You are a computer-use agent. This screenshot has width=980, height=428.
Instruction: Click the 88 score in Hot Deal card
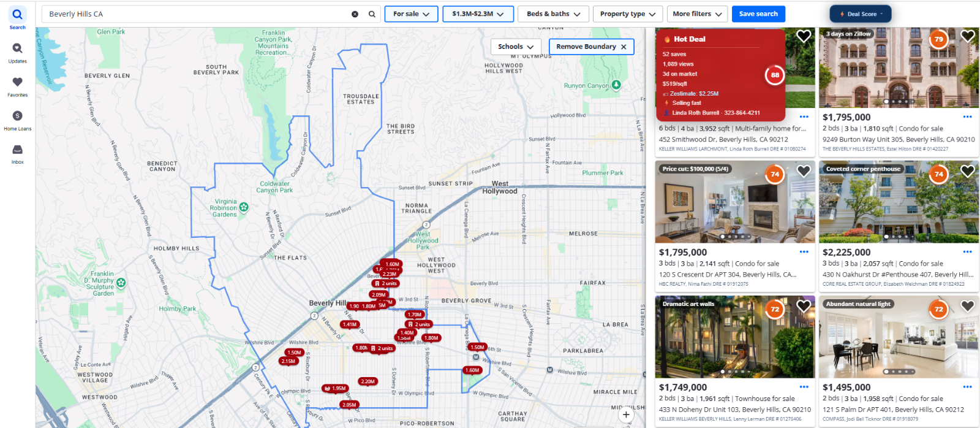(x=775, y=75)
